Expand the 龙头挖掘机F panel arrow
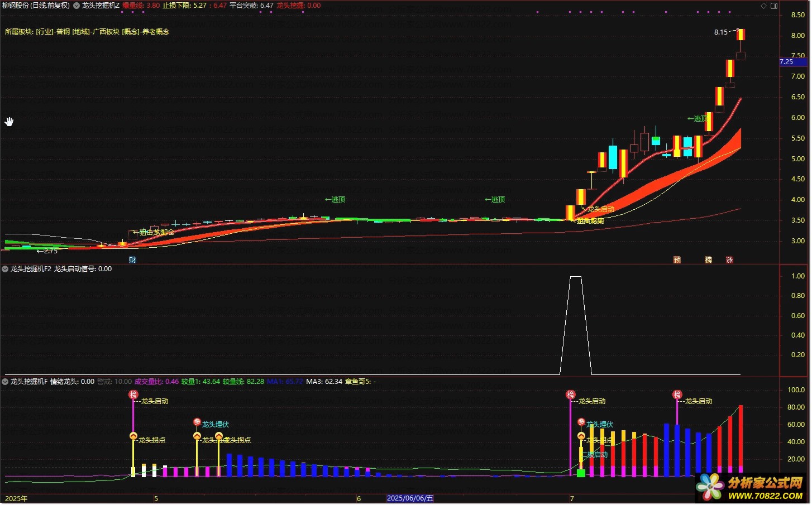This screenshot has width=812, height=505. click(5, 382)
